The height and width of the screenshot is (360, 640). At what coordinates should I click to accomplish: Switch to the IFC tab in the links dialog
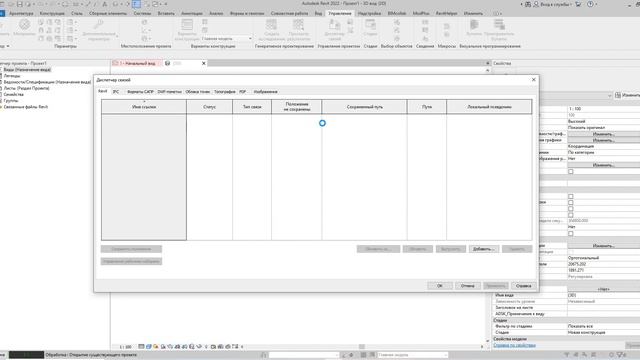click(x=116, y=92)
